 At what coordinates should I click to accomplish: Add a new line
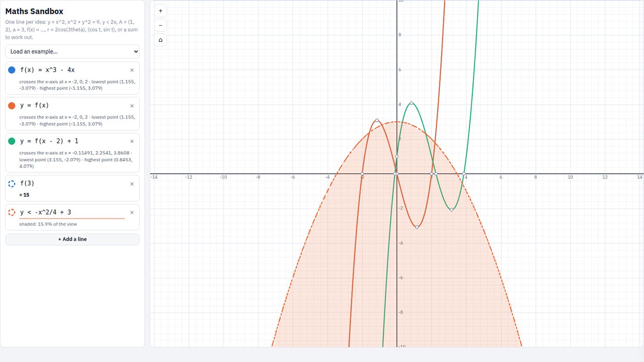pos(72,239)
